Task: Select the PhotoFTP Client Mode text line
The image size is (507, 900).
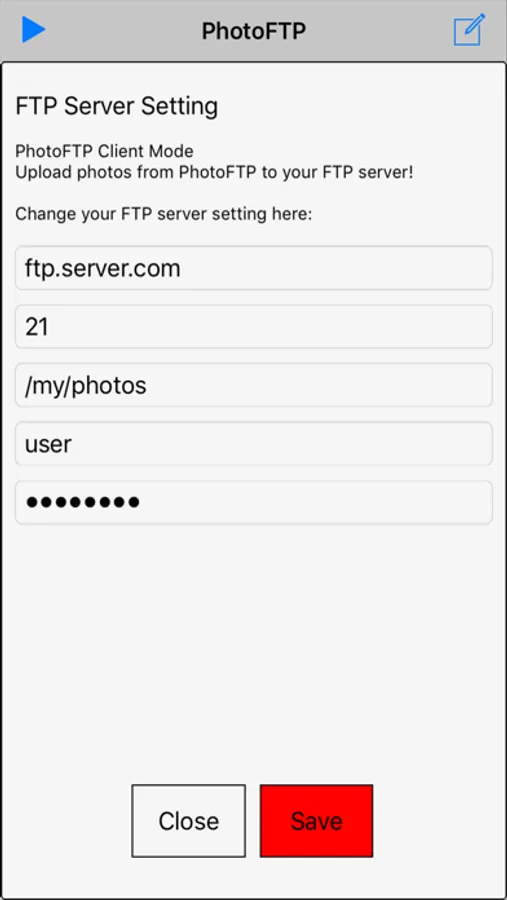Action: coord(104,152)
